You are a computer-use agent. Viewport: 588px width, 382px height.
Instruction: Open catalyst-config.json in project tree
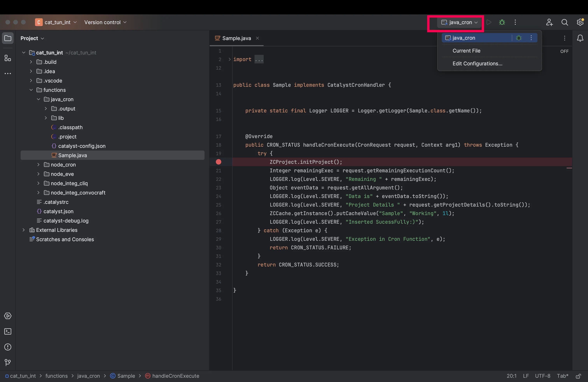[81, 146]
